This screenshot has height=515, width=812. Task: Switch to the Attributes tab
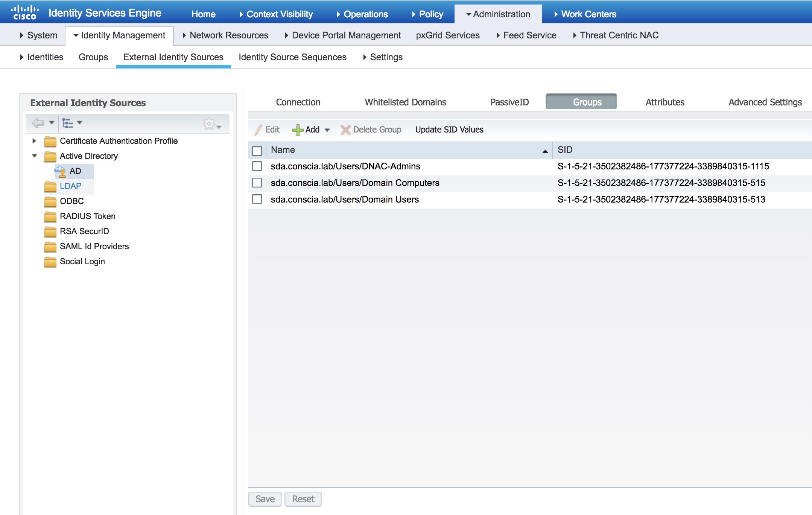[x=665, y=102]
